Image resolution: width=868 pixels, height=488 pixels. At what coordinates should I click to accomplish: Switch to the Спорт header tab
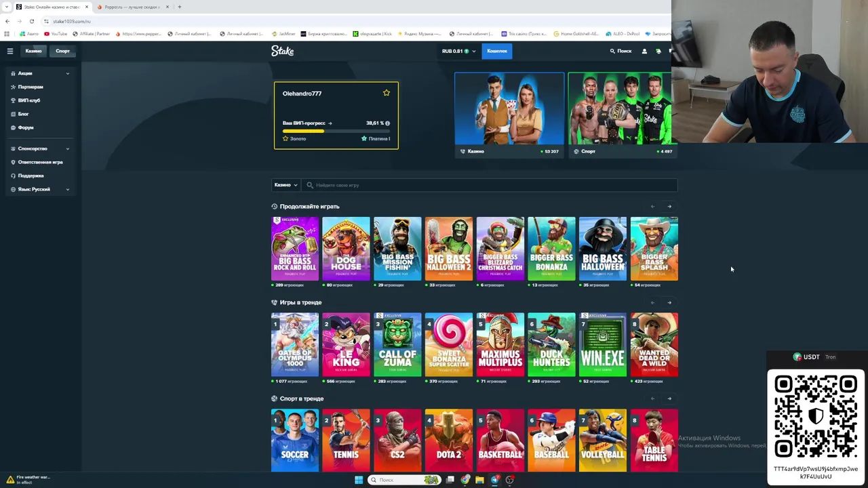(x=62, y=51)
